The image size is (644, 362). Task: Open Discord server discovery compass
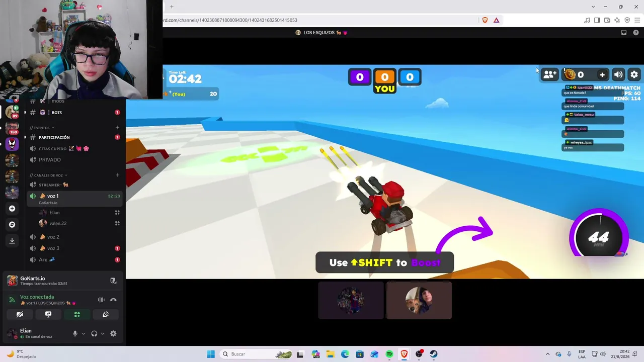click(12, 224)
